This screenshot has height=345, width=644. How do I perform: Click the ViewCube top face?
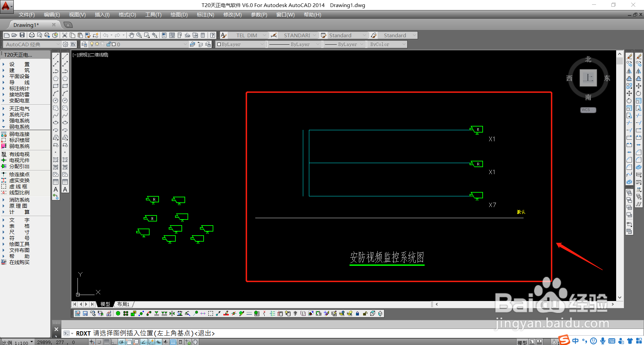pos(588,78)
